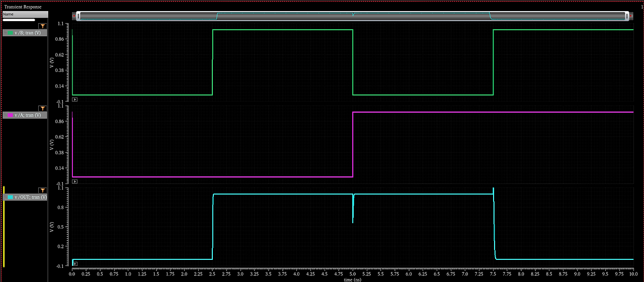Click the magenta color swatch of v /A
Viewport: 644px width, 282px height.
tap(10, 115)
